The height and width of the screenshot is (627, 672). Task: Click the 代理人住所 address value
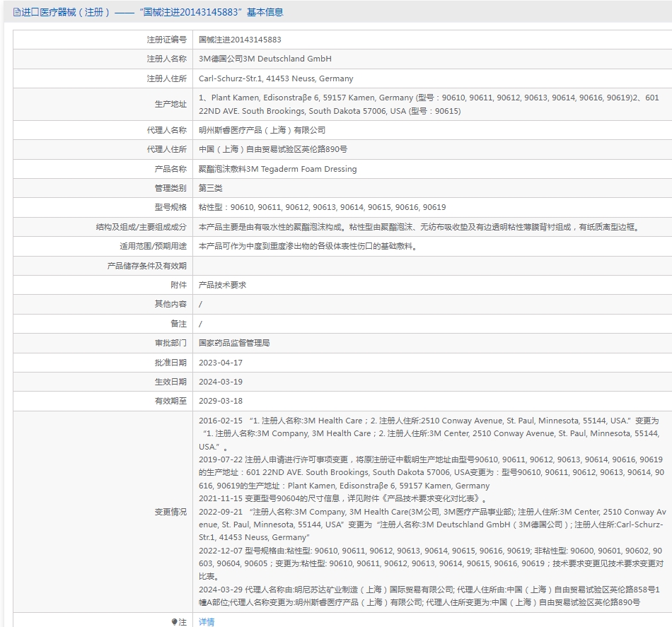pos(273,149)
